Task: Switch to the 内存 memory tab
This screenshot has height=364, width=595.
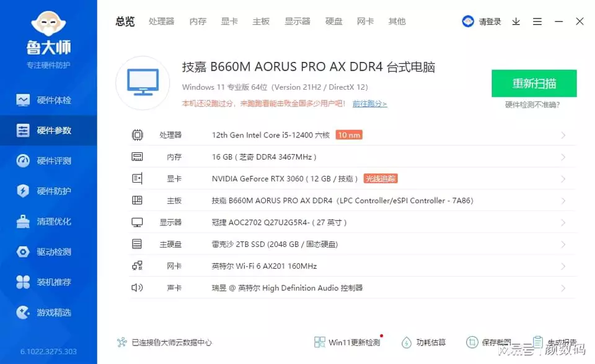Action: coord(198,22)
